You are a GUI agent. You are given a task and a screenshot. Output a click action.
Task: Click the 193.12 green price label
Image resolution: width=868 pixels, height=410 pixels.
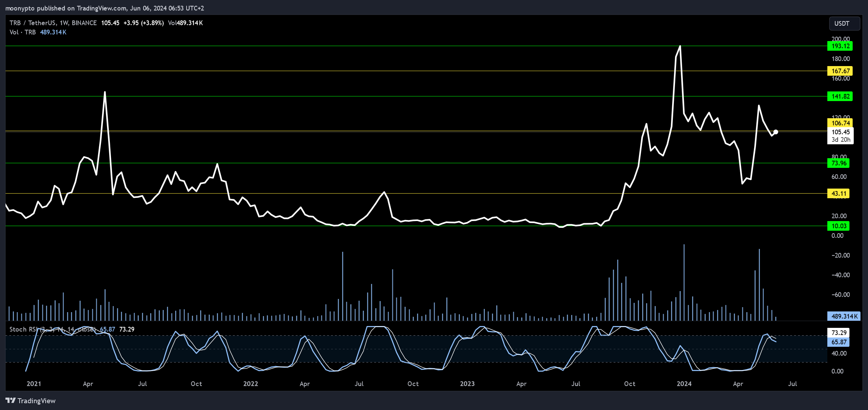click(840, 46)
